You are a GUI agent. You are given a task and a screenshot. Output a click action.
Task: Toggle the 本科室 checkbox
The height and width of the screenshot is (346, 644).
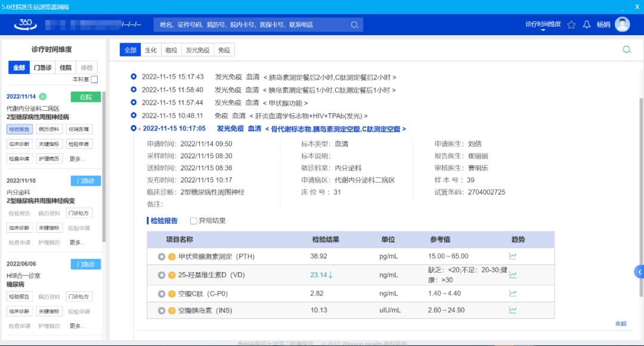click(x=94, y=79)
